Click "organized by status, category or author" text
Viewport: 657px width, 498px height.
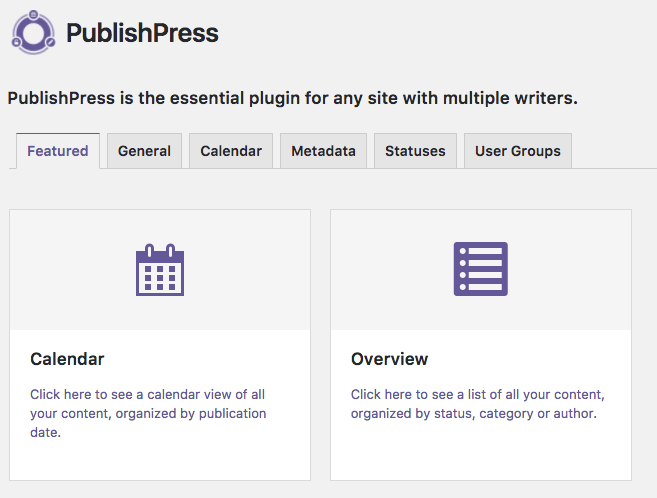[x=473, y=413]
